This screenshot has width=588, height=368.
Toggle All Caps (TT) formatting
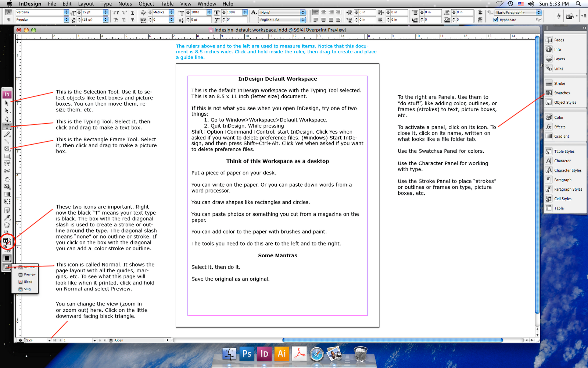pyautogui.click(x=116, y=13)
